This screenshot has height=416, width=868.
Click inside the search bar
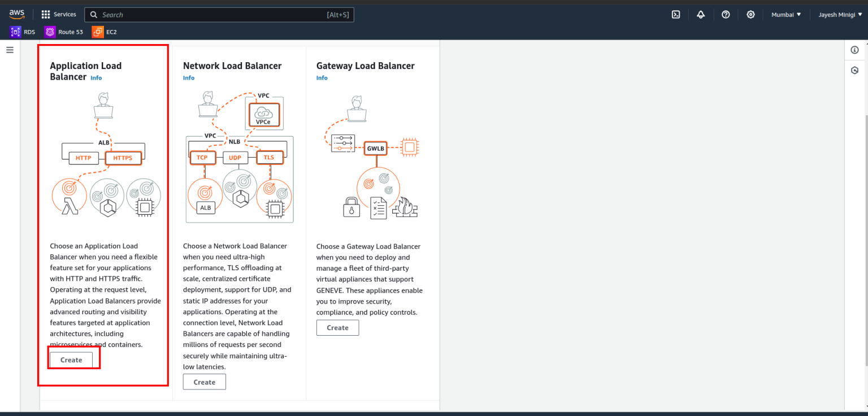point(219,14)
